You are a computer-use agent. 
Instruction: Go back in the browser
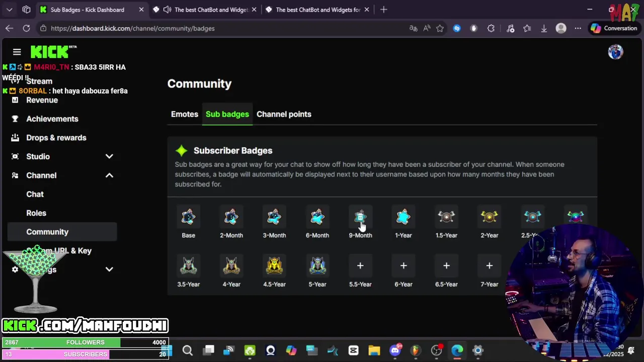(9, 28)
